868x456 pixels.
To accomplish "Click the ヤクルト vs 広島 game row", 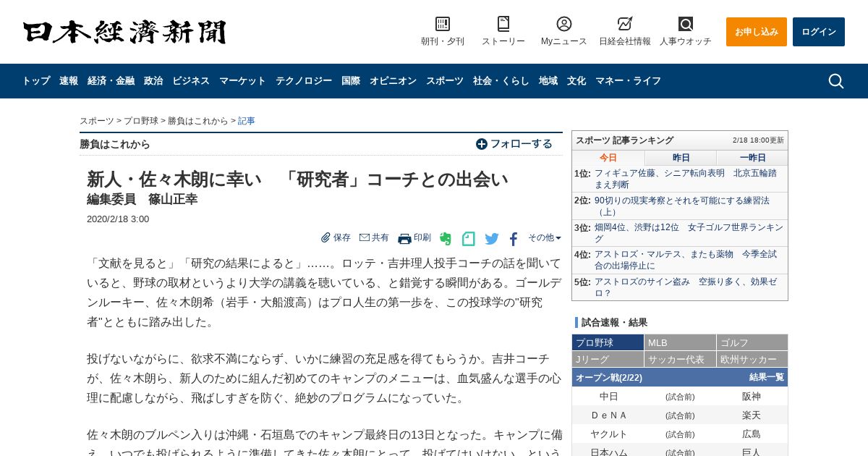I will [x=680, y=434].
